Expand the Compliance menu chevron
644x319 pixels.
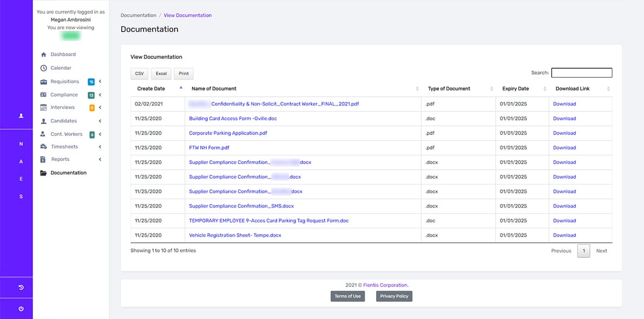(100, 95)
